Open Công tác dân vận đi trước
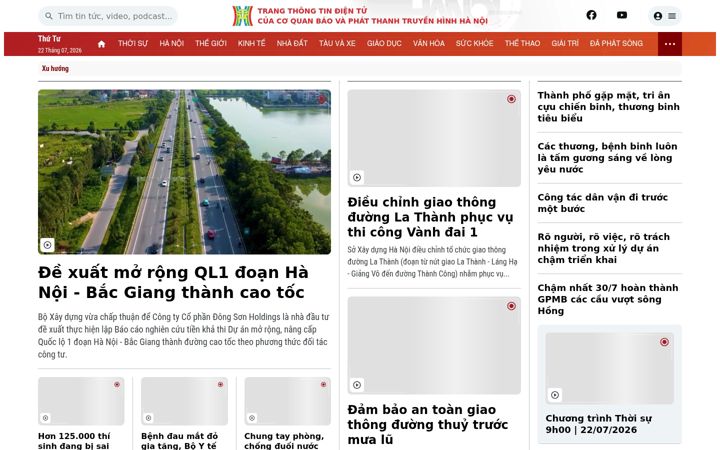Image resolution: width=720 pixels, height=450 pixels. tap(602, 203)
